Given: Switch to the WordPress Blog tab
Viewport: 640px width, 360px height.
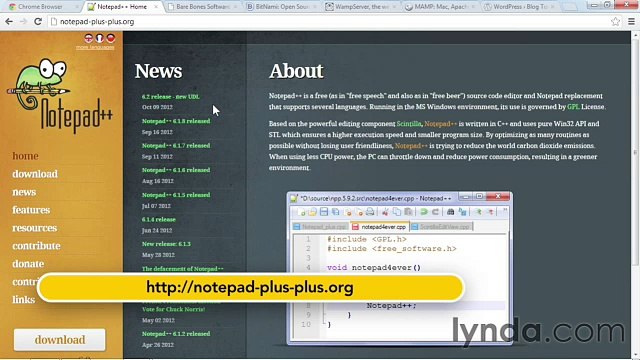Looking at the screenshot, I should (519, 7).
